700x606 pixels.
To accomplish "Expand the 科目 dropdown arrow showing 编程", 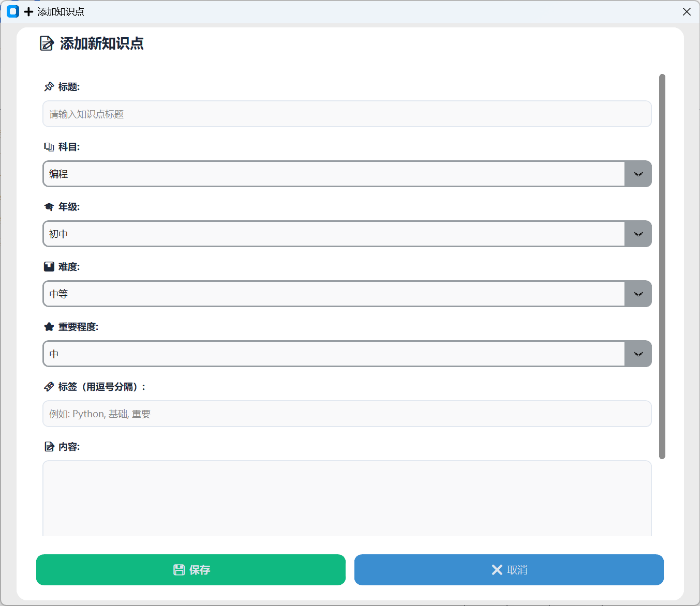I will (638, 174).
